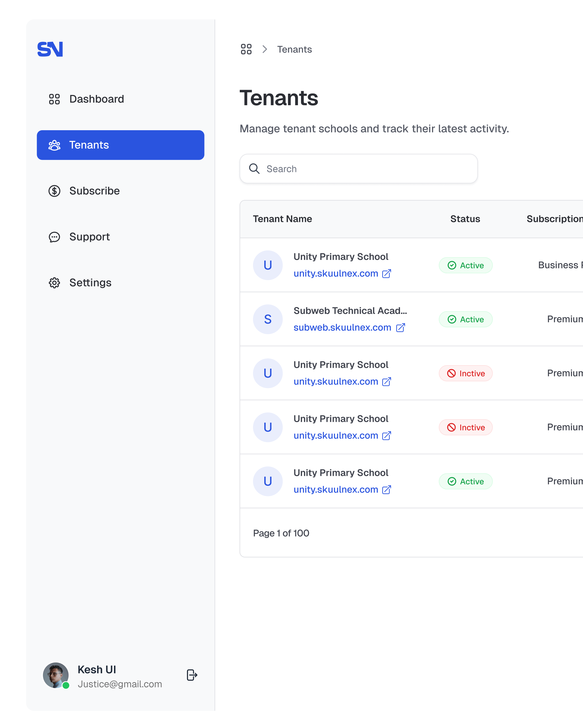Click the S avatar for Subweb Technical Academy
The height and width of the screenshot is (728, 583).
[267, 319]
